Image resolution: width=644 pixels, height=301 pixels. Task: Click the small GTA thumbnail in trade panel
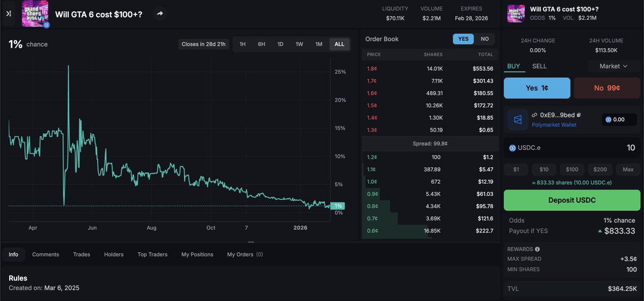(516, 13)
